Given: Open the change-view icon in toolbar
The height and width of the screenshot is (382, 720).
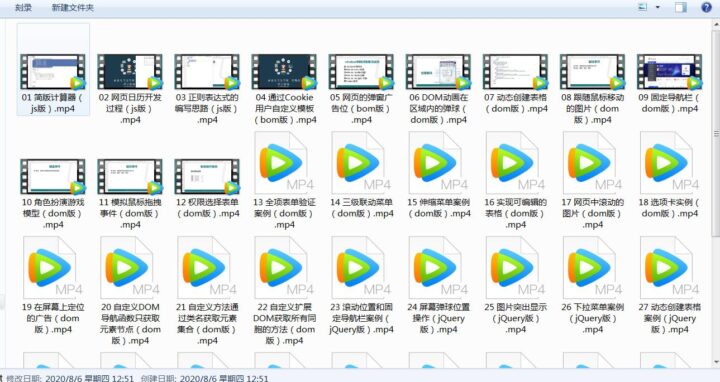Looking at the screenshot, I should pyautogui.click(x=643, y=7).
